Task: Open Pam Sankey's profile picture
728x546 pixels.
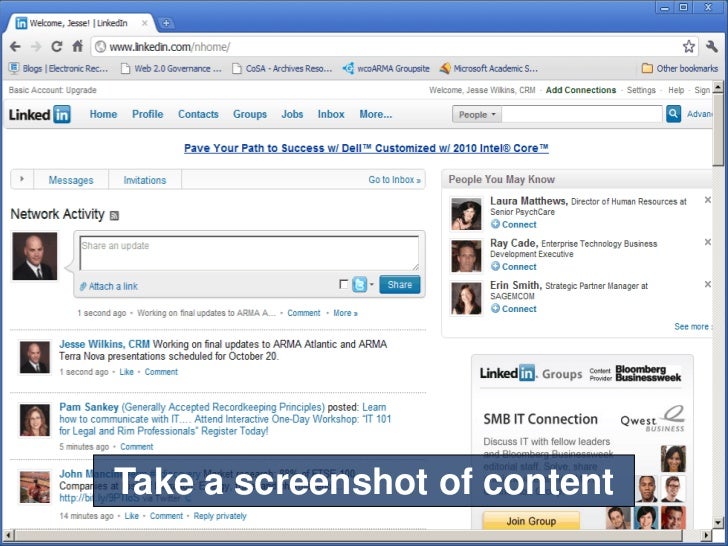Action: click(x=35, y=420)
